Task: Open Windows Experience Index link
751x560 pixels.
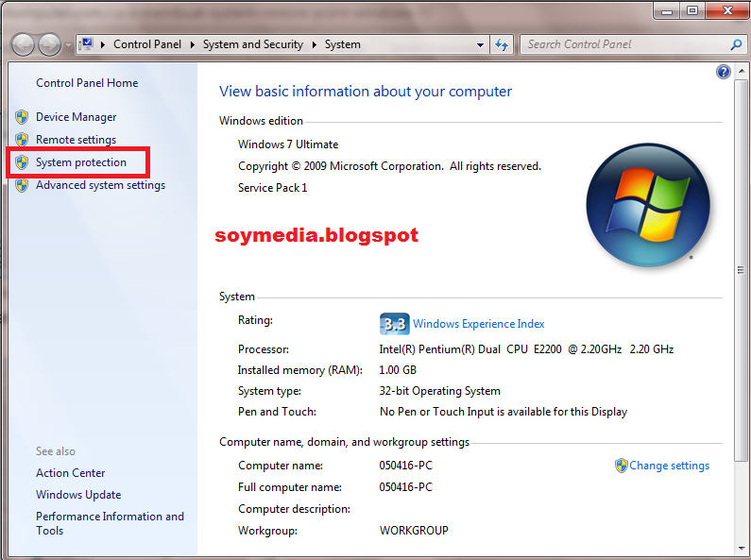Action: 479,324
